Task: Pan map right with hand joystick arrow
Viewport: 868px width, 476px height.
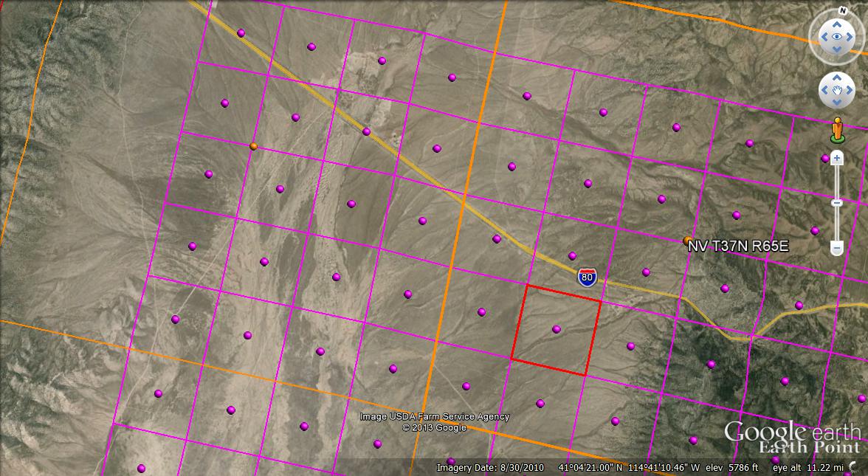Action: 850,90
